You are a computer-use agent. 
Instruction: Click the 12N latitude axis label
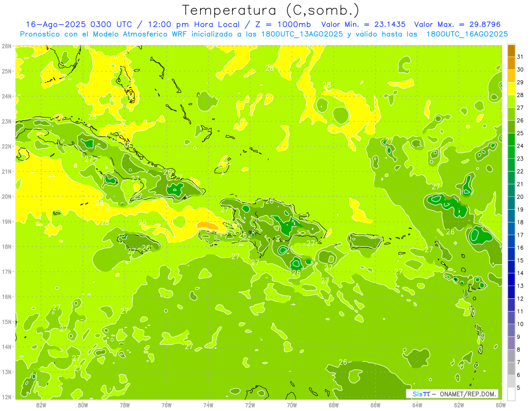(6, 397)
